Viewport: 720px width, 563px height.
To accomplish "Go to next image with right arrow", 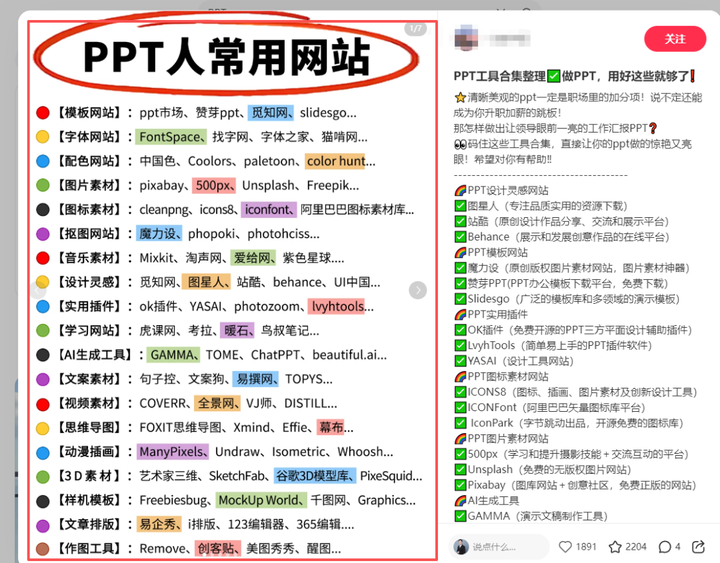I will click(x=418, y=290).
